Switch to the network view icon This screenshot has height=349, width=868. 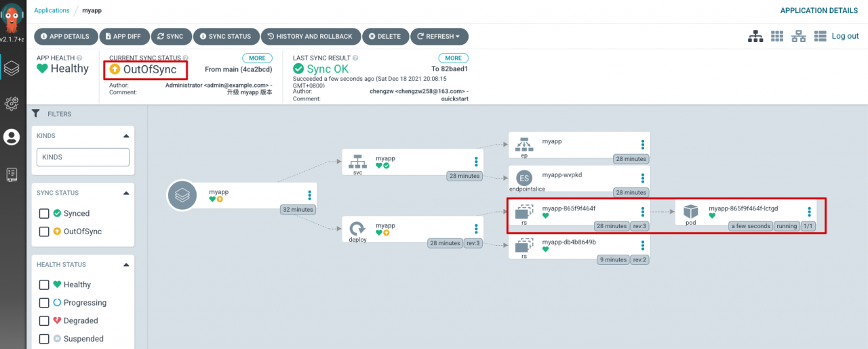799,36
